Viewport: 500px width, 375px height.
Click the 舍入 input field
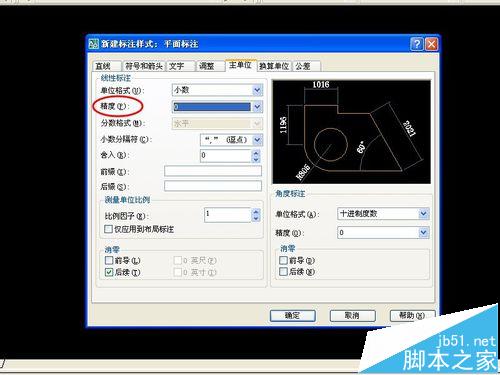point(226,156)
